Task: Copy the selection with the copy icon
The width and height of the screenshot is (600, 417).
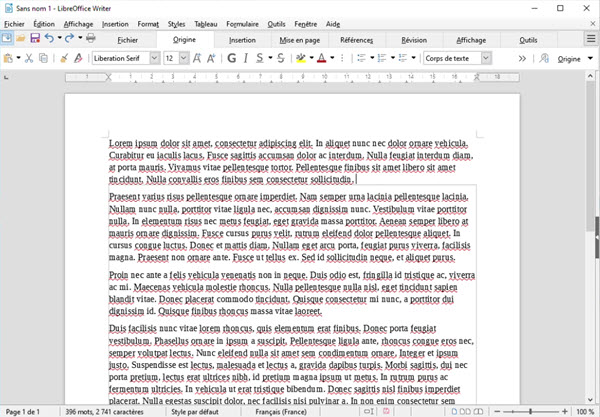Action: coord(44,58)
